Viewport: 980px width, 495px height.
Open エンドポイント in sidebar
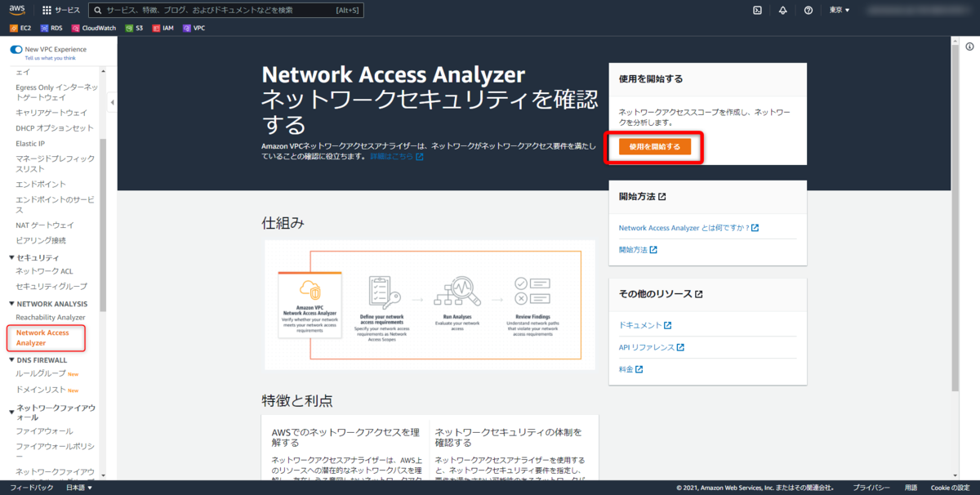click(x=41, y=184)
